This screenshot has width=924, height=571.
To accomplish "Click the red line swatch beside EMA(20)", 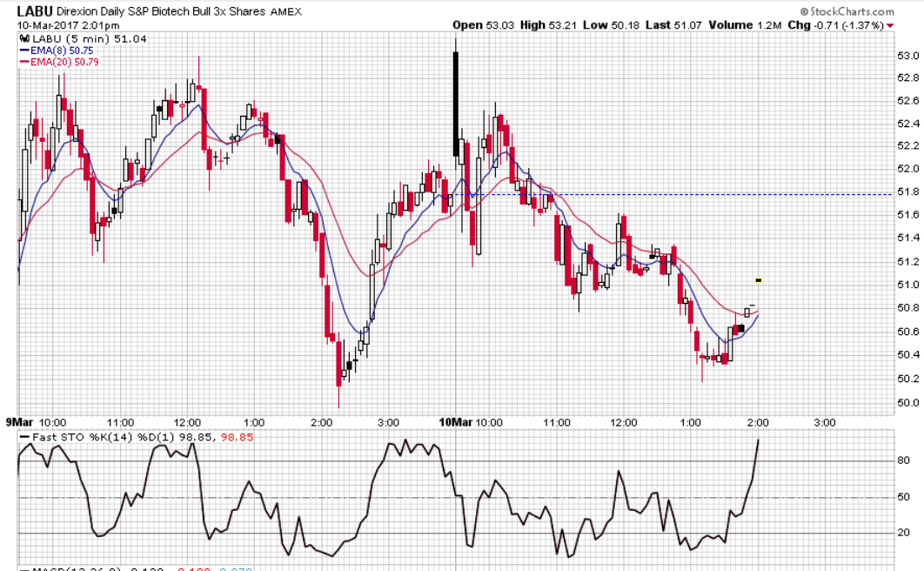I will point(25,62).
